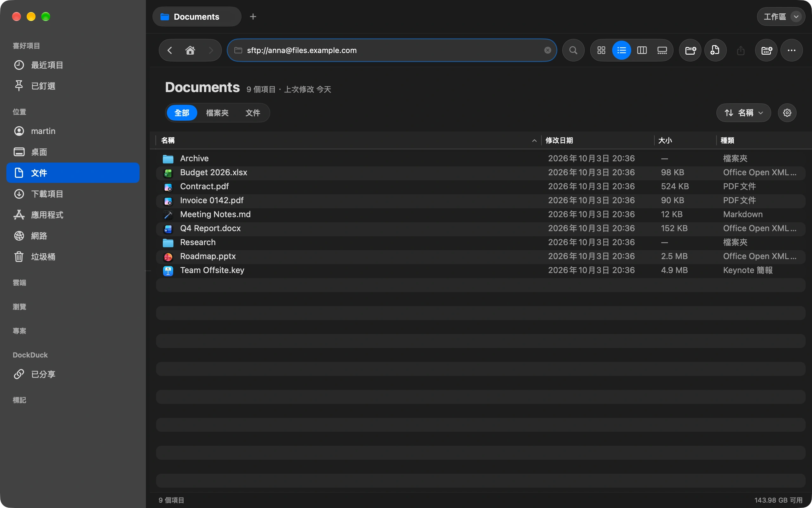This screenshot has width=812, height=508.
Task: Select the Documents window tab
Action: (197, 17)
